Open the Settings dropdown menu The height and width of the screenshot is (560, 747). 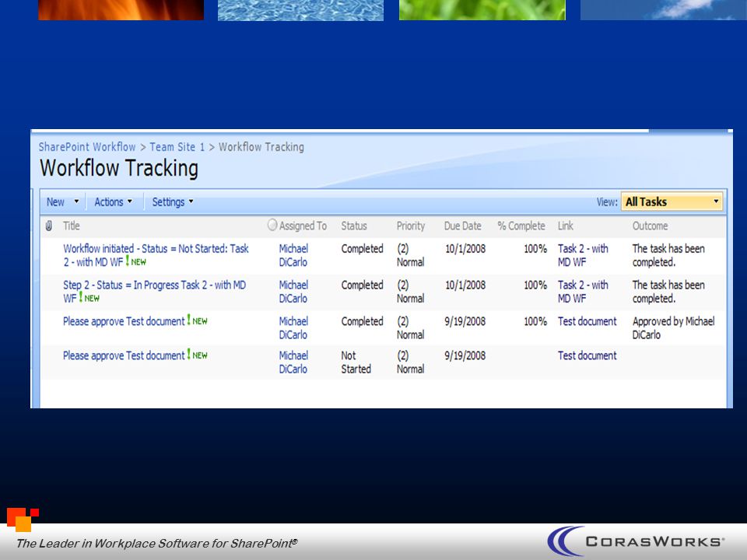[173, 202]
